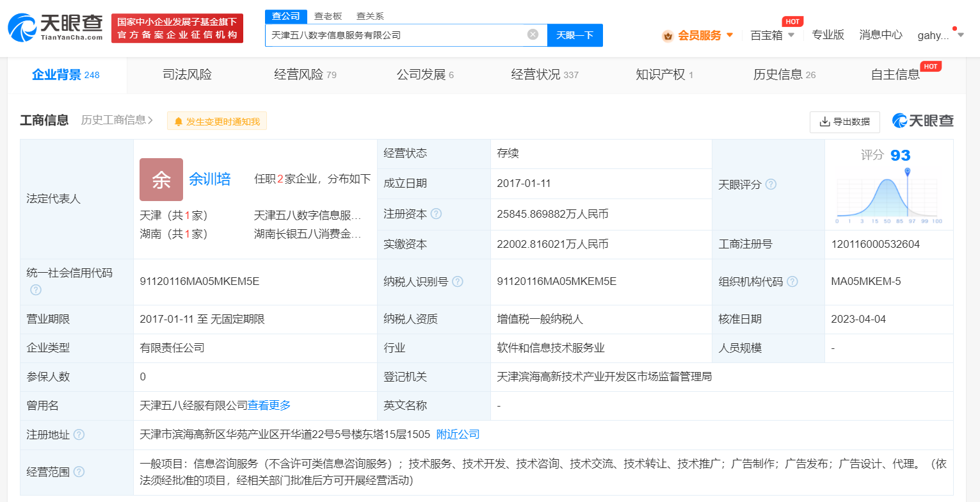
Task: Open the 自主信息 tab
Action: point(895,75)
